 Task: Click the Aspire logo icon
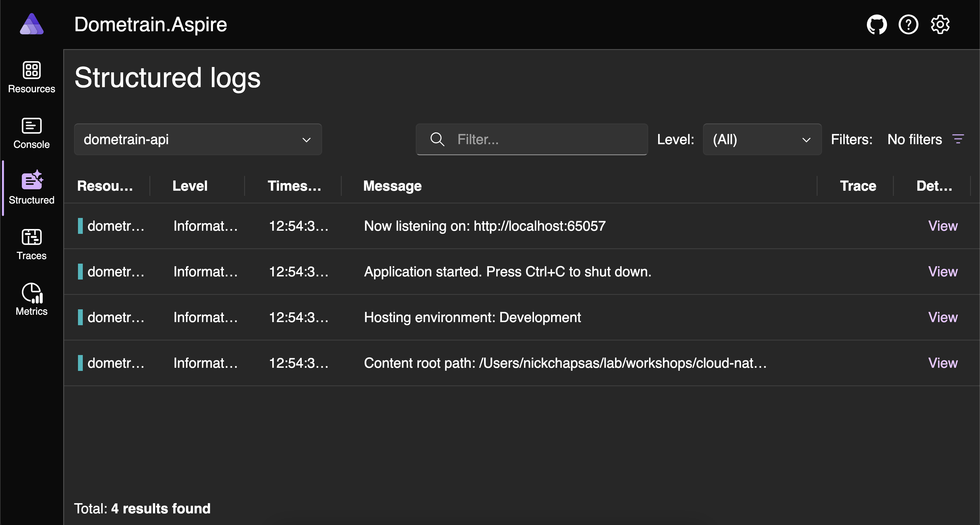tap(31, 24)
